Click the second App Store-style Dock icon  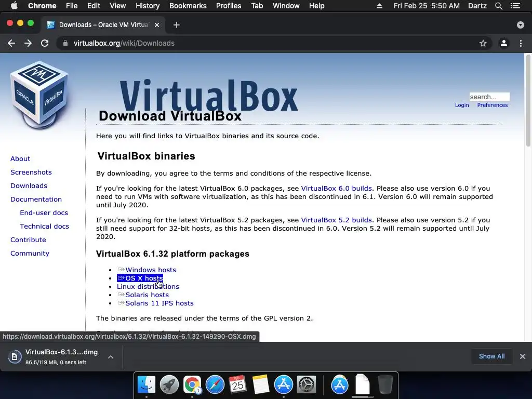point(340,385)
